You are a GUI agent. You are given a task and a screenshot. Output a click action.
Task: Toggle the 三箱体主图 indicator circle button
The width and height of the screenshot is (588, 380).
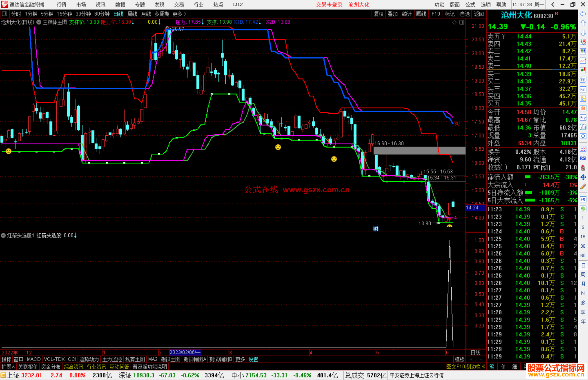tap(39, 22)
